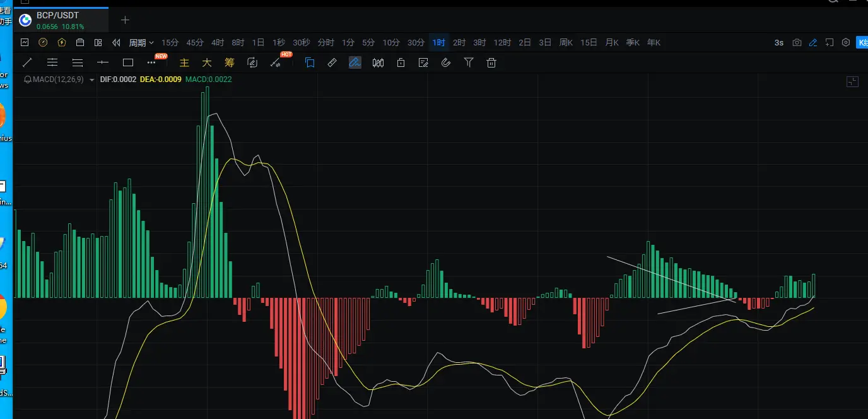Click the yellow lightning bolt icon
This screenshot has height=419, width=868.
pos(61,42)
